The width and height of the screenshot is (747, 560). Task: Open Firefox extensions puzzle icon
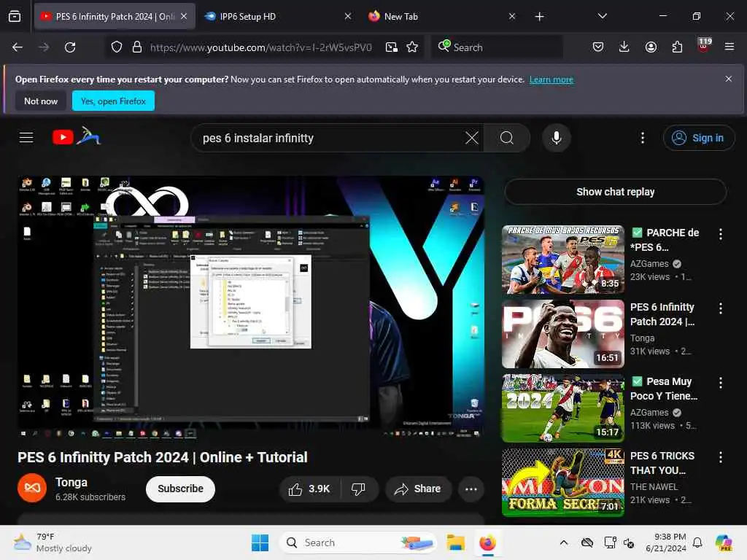[x=677, y=47]
